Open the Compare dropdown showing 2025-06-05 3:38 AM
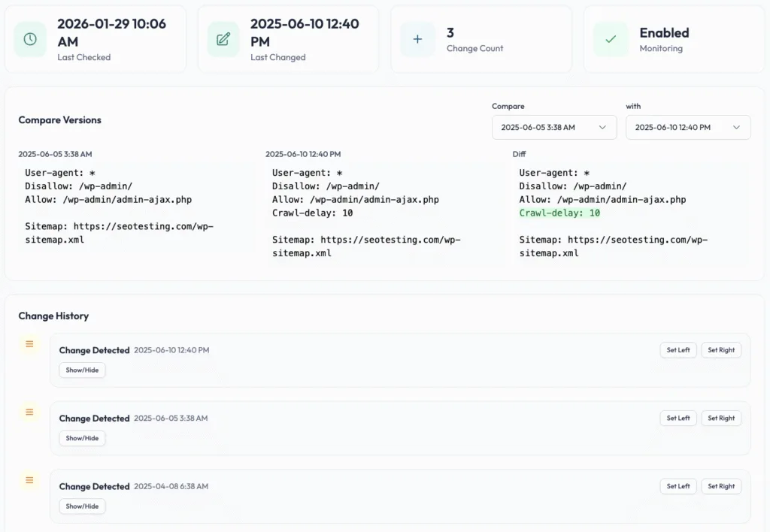This screenshot has height=532, width=770. 554,127
